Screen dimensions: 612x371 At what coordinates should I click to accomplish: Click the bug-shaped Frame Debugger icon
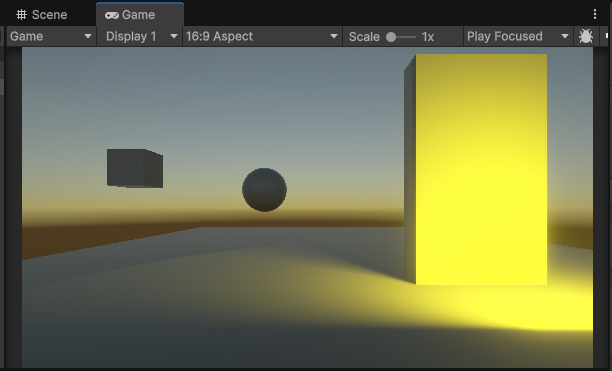(585, 36)
